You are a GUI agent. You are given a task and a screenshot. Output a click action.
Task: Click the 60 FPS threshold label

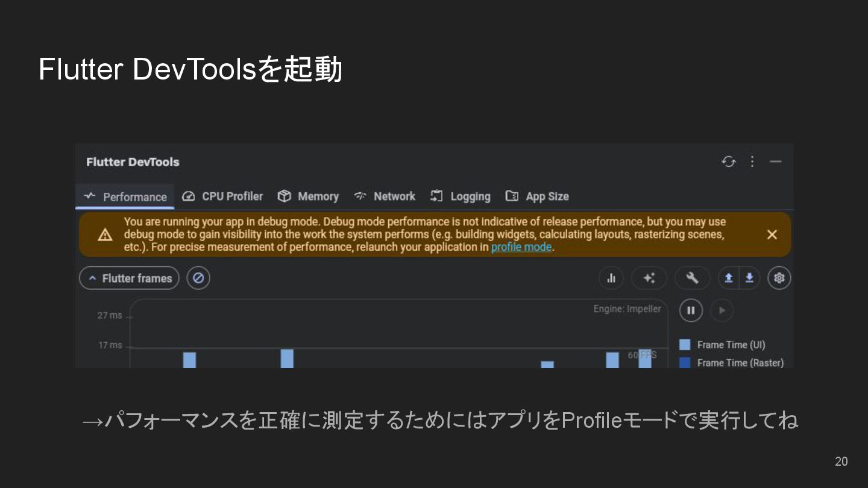642,355
